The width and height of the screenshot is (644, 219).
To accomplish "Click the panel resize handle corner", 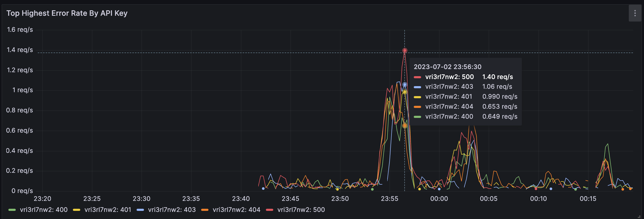I will click(x=639, y=216).
